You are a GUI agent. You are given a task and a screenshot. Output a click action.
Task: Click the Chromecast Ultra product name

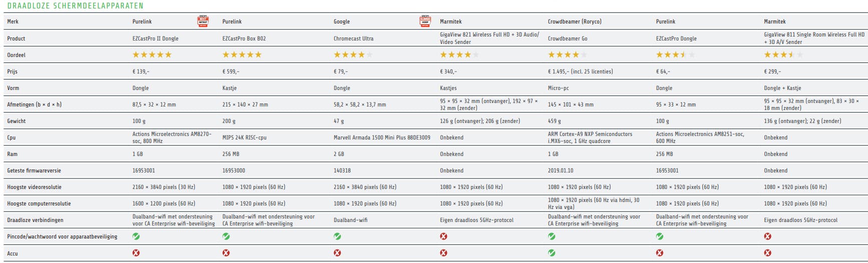(x=353, y=38)
